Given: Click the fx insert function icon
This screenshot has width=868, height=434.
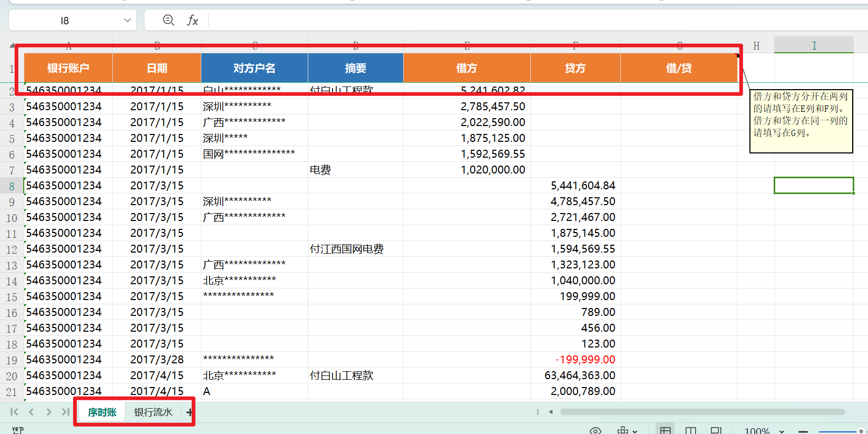Looking at the screenshot, I should tap(192, 21).
